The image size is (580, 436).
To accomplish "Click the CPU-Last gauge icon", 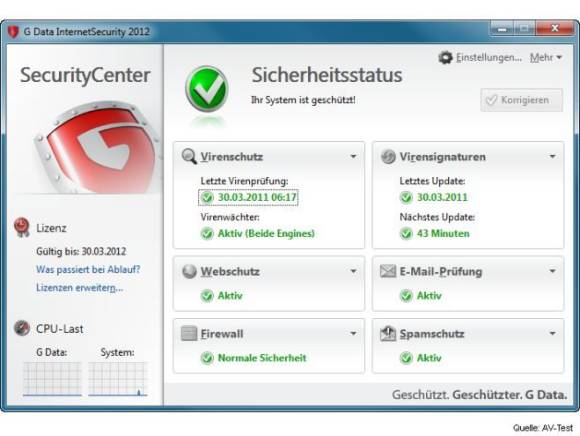I will point(21,328).
